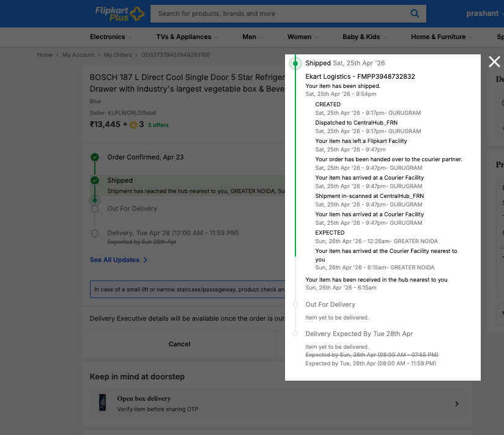Viewport: 504px width, 435px height.
Task: Click the Open box delivery product thumbnail
Action: point(103,403)
